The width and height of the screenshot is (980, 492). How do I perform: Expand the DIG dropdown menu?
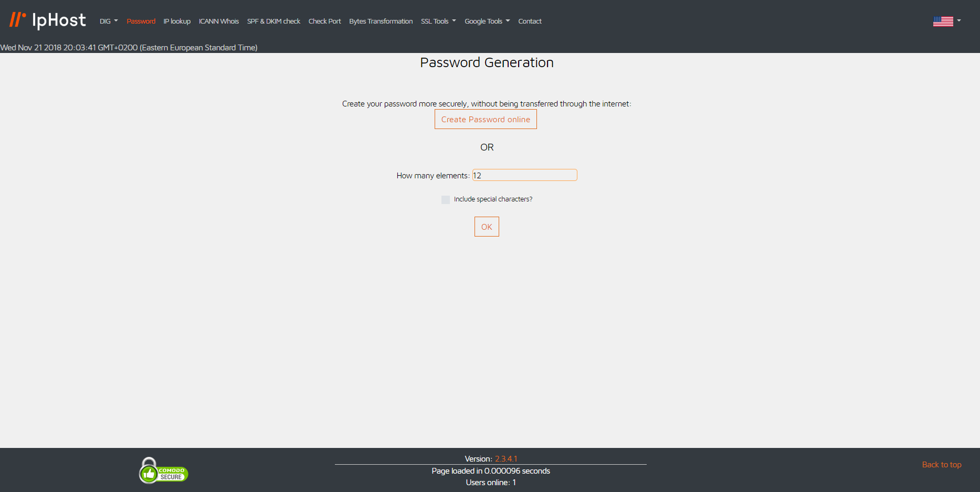(x=109, y=21)
